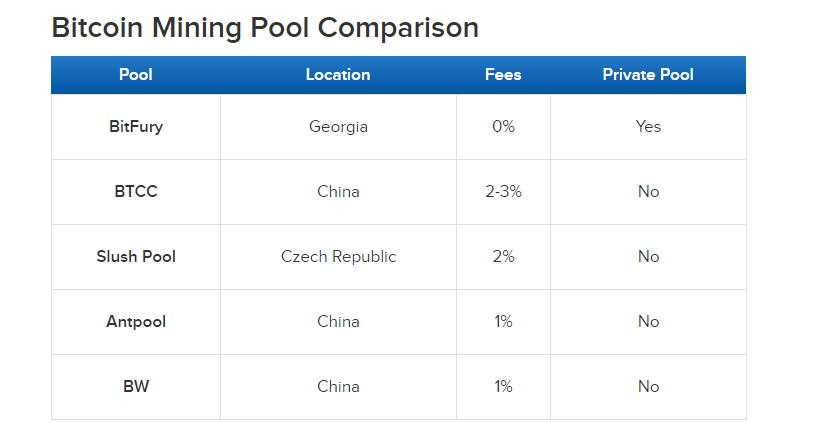Click the Czech Republic location cell
The height and width of the screenshot is (423, 818).
click(338, 257)
